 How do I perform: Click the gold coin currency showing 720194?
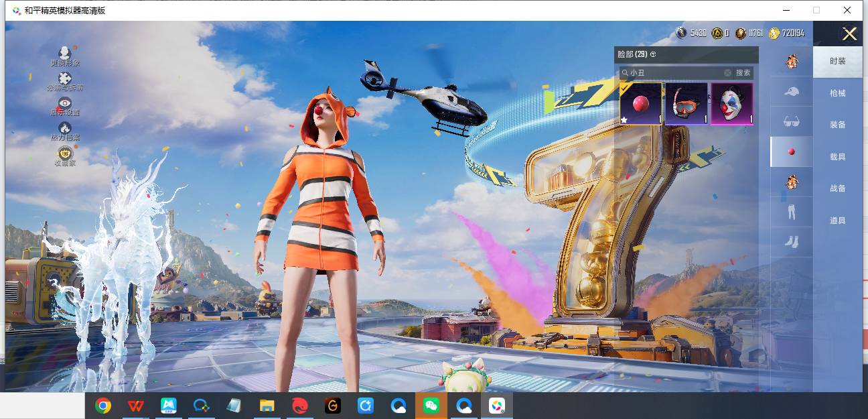(x=774, y=33)
